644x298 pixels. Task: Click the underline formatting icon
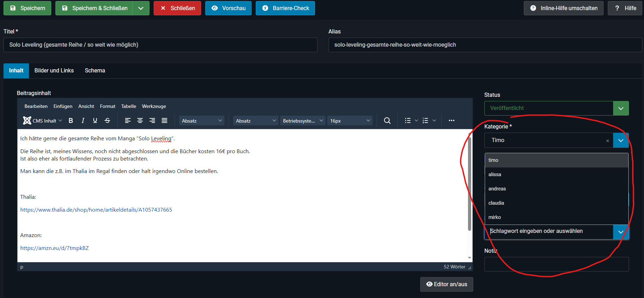tap(95, 120)
